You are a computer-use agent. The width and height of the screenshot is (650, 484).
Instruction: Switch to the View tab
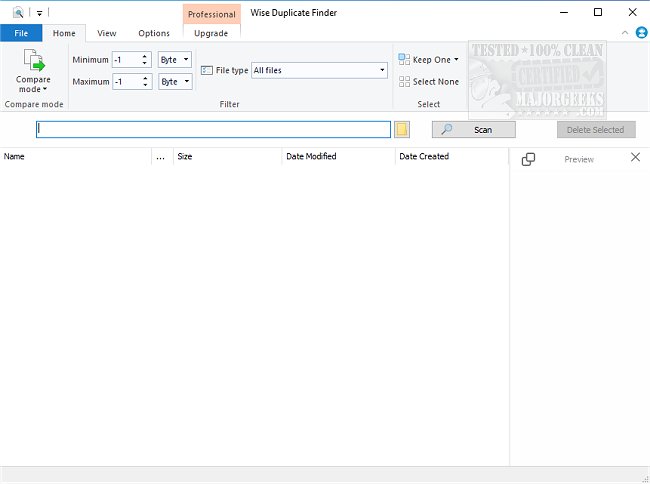pyautogui.click(x=106, y=33)
